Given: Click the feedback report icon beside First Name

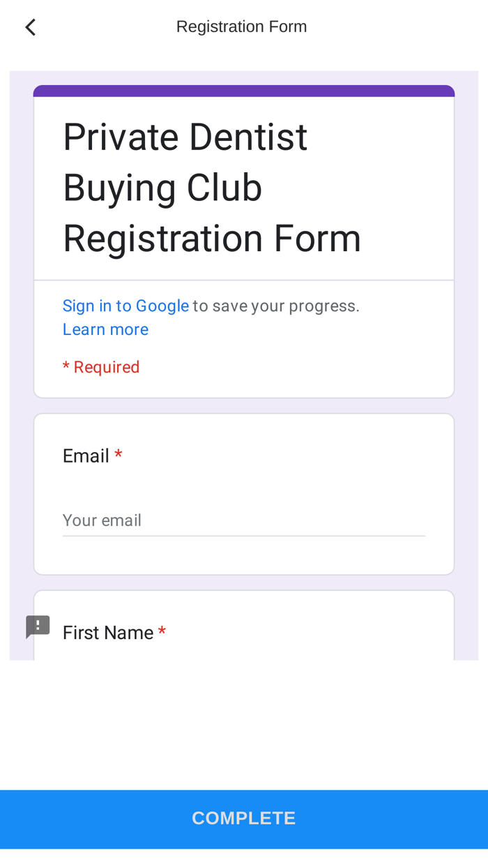Looking at the screenshot, I should tap(38, 626).
